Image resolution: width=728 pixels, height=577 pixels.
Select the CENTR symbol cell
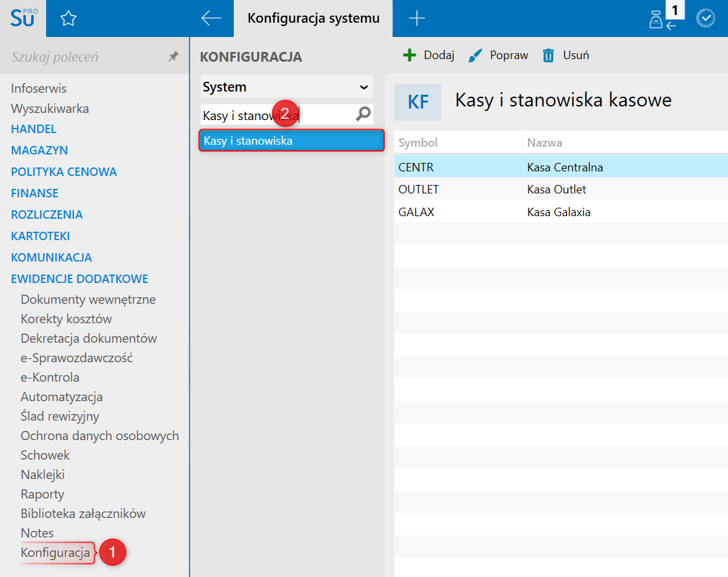pos(458,167)
